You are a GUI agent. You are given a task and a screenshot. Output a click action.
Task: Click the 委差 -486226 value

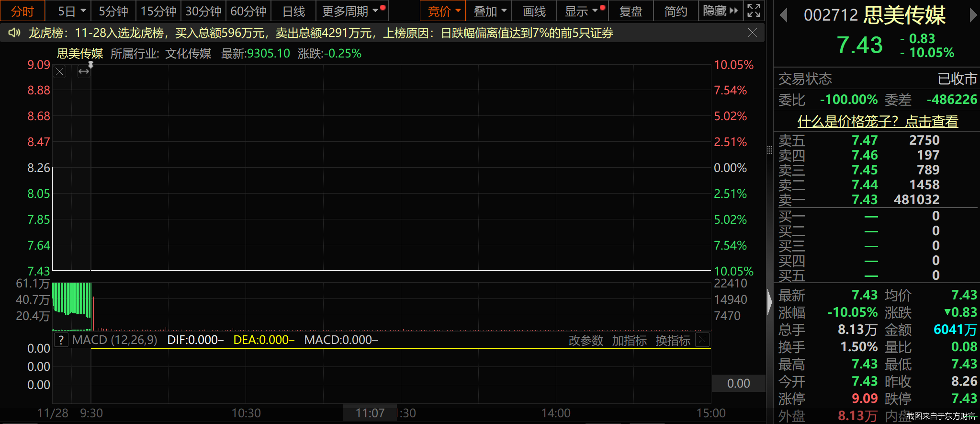(952, 100)
